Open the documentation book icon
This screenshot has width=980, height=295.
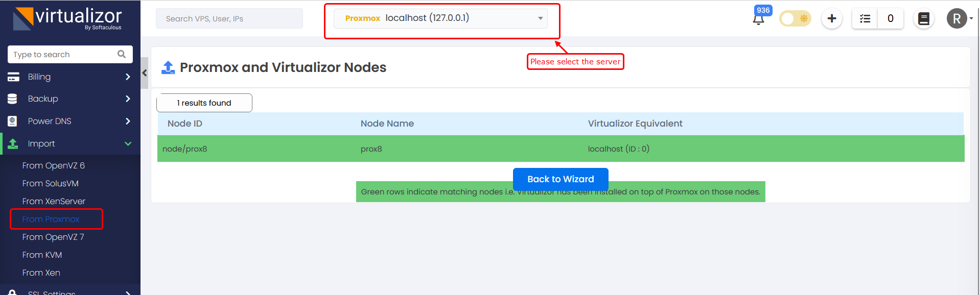(924, 19)
